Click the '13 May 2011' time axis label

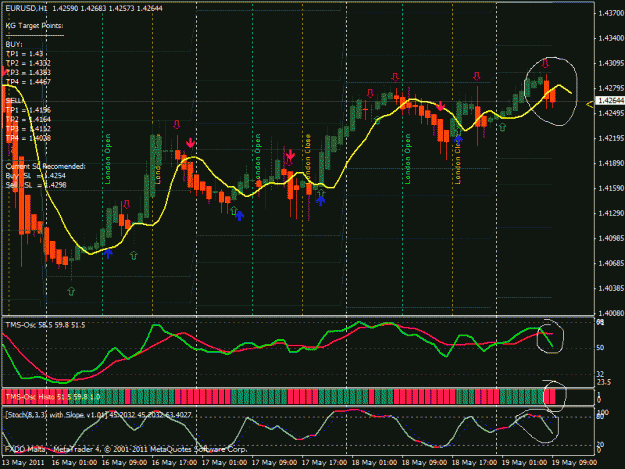(x=23, y=463)
